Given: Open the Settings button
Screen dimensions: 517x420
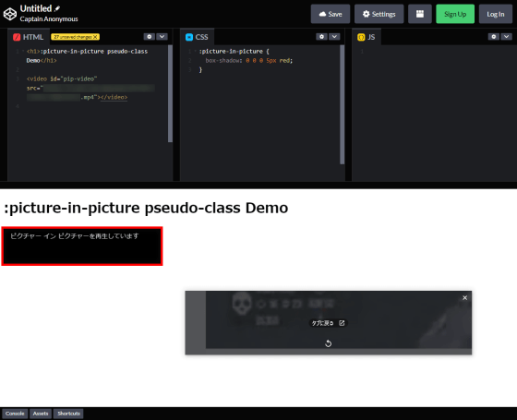Looking at the screenshot, I should [379, 14].
